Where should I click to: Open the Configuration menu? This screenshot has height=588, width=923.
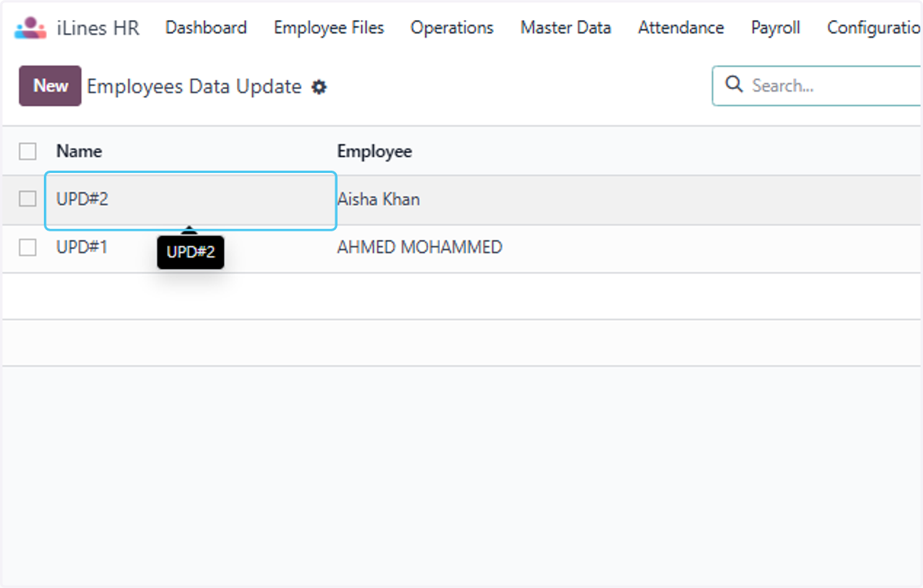click(x=875, y=28)
